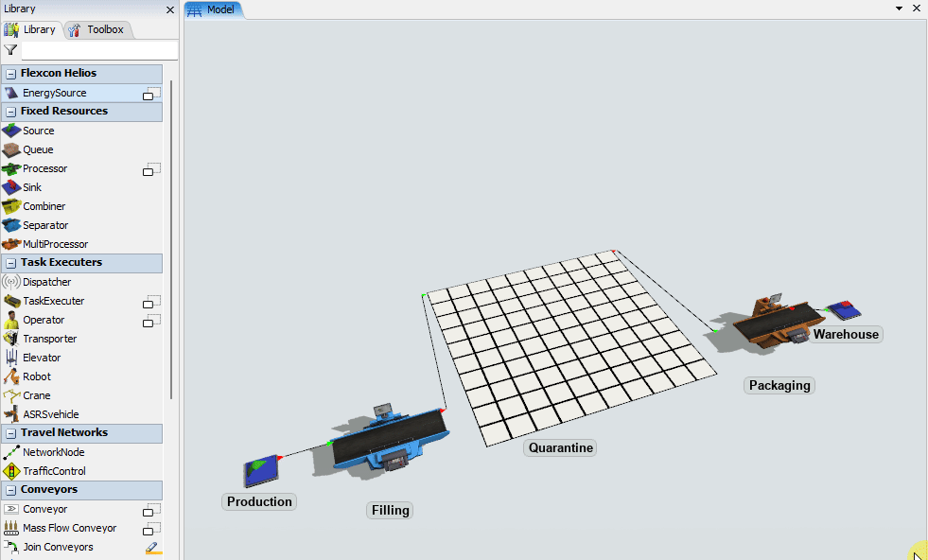Click the Quarantine label in the model

[x=559, y=447]
